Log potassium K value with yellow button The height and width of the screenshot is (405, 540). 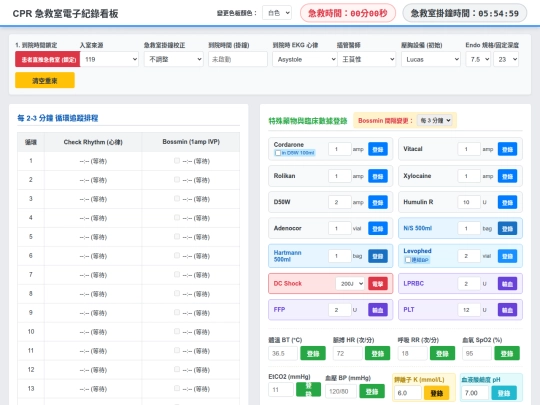coord(436,393)
